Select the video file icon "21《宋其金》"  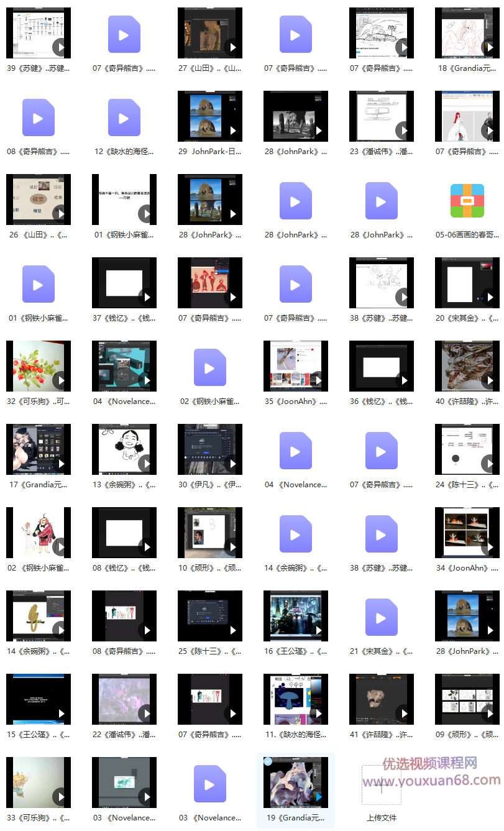381,616
